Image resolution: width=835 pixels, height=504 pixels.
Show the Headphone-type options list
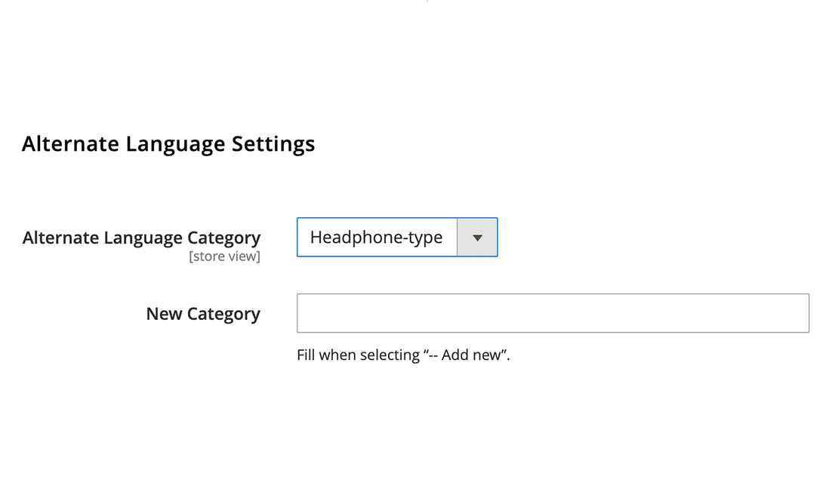(396, 238)
